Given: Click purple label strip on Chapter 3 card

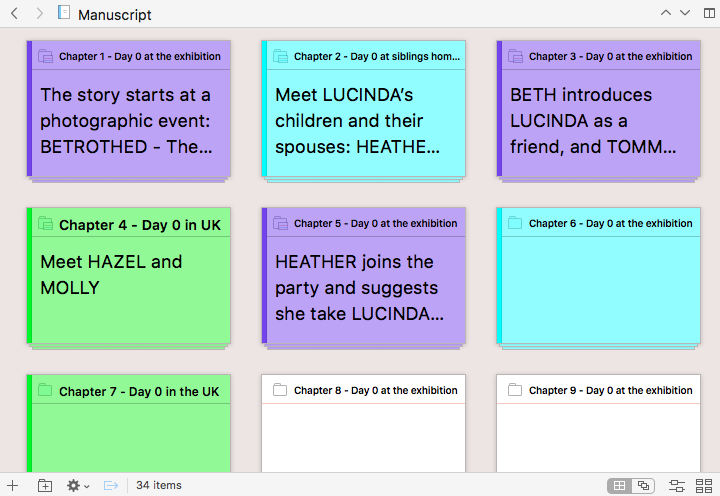Looking at the screenshot, I should (x=499, y=110).
